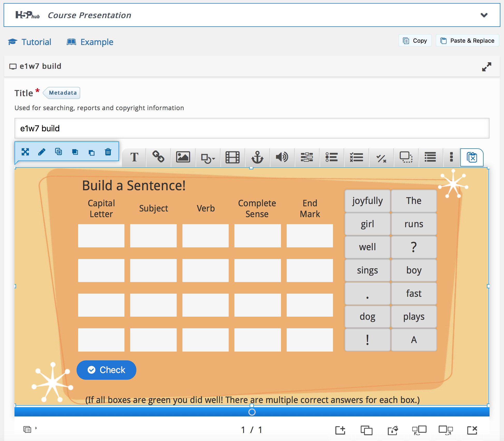Select the 'joyfully' draggable word

(367, 201)
